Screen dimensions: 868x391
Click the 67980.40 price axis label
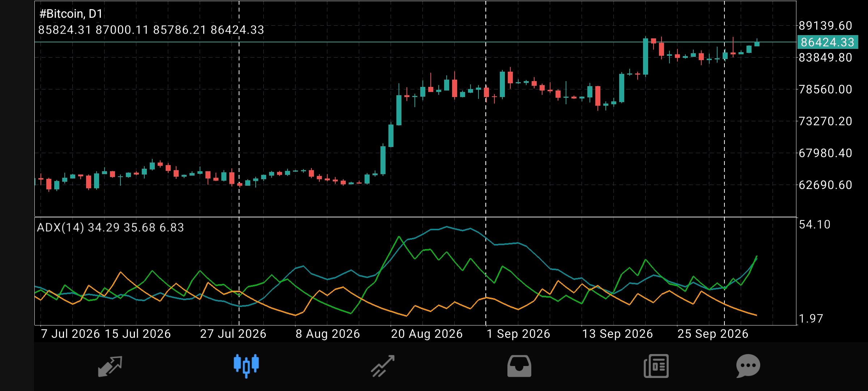(826, 153)
